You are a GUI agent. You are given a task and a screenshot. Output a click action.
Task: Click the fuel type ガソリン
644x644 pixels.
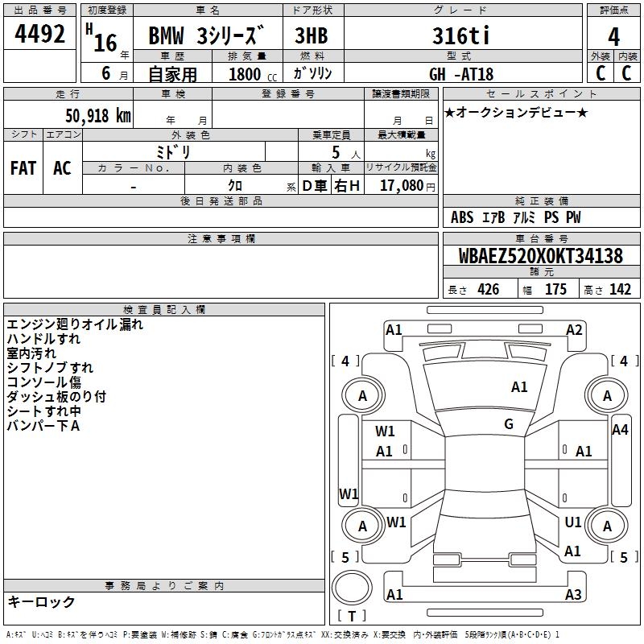pyautogui.click(x=312, y=73)
